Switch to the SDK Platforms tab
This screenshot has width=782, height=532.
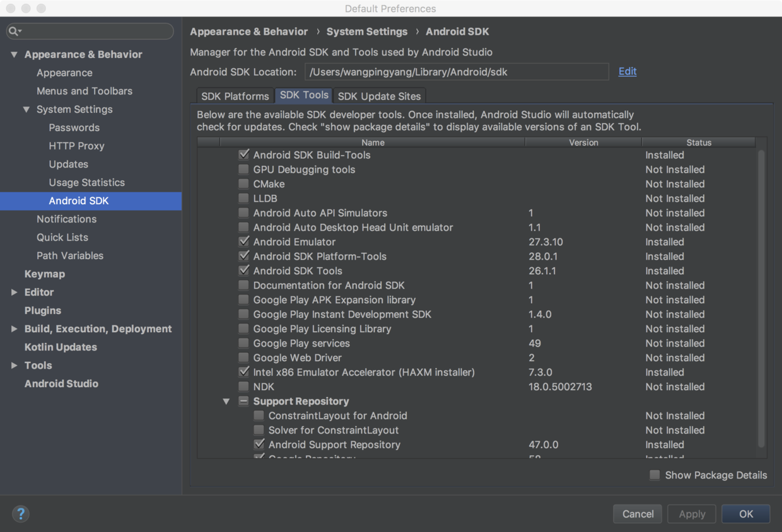click(x=235, y=96)
